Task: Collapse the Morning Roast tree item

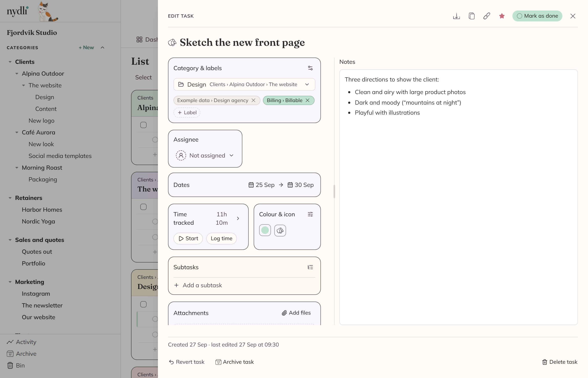Action: click(17, 168)
